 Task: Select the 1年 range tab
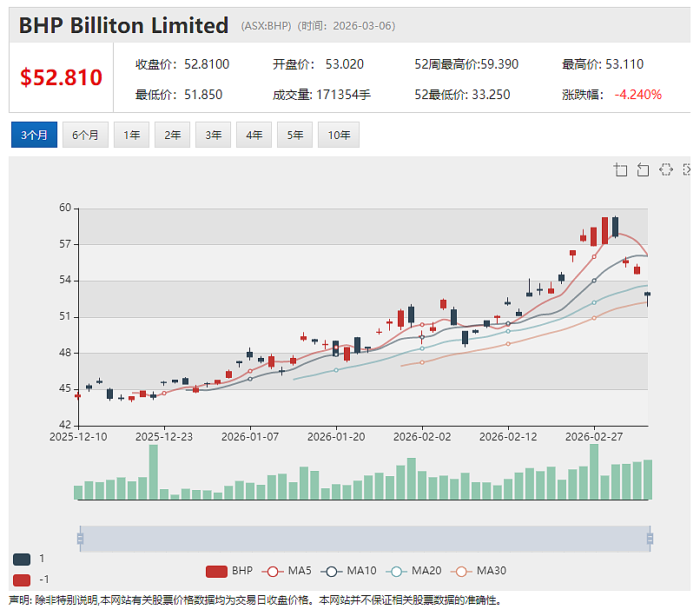coord(132,135)
